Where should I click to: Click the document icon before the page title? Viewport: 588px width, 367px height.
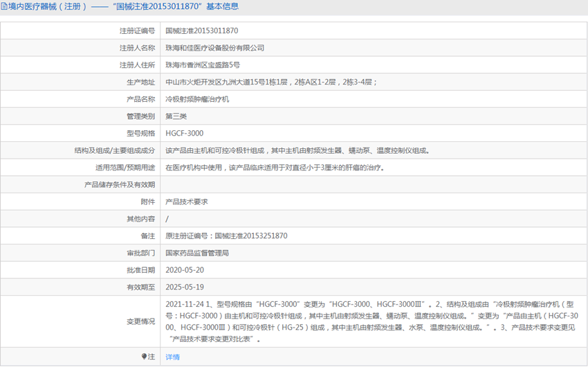coord(3,6)
